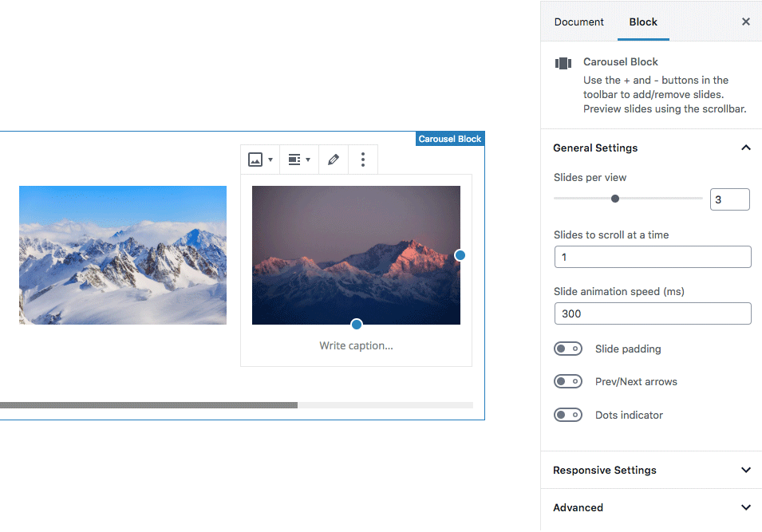Enable the Slide padding toggle
Image resolution: width=762 pixels, height=532 pixels.
(568, 349)
